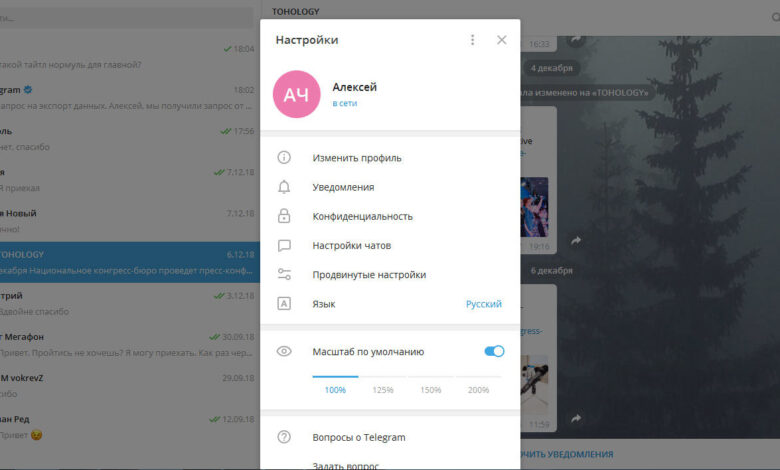The height and width of the screenshot is (470, 780).
Task: Click the sliders icon for Продвинутые настройки
Action: coord(284,275)
